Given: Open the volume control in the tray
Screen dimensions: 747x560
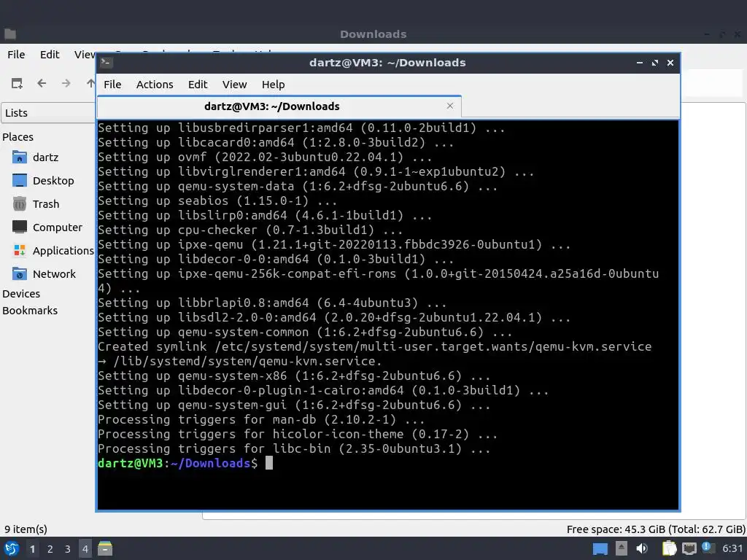Looking at the screenshot, I should point(642,548).
